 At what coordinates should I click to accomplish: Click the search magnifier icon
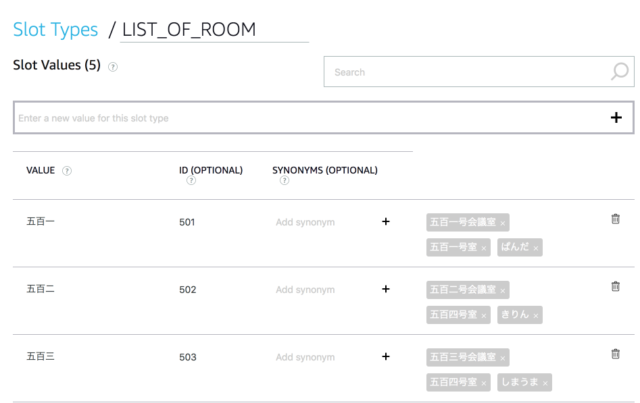[620, 71]
